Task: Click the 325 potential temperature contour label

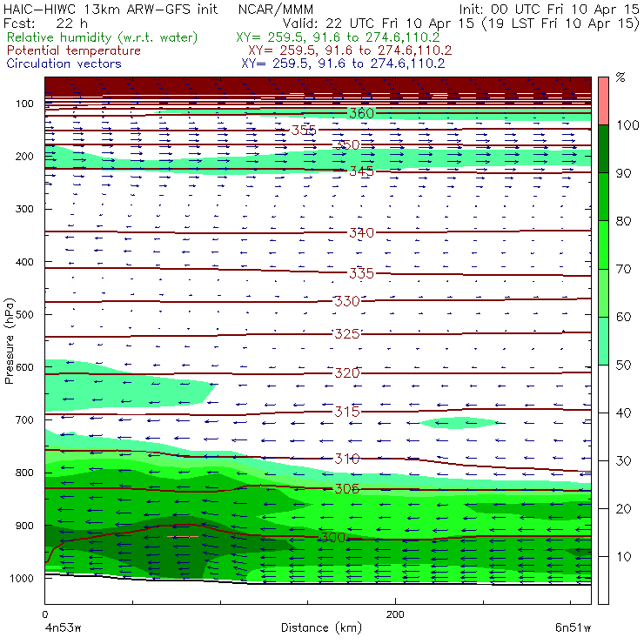Action: coord(347,333)
